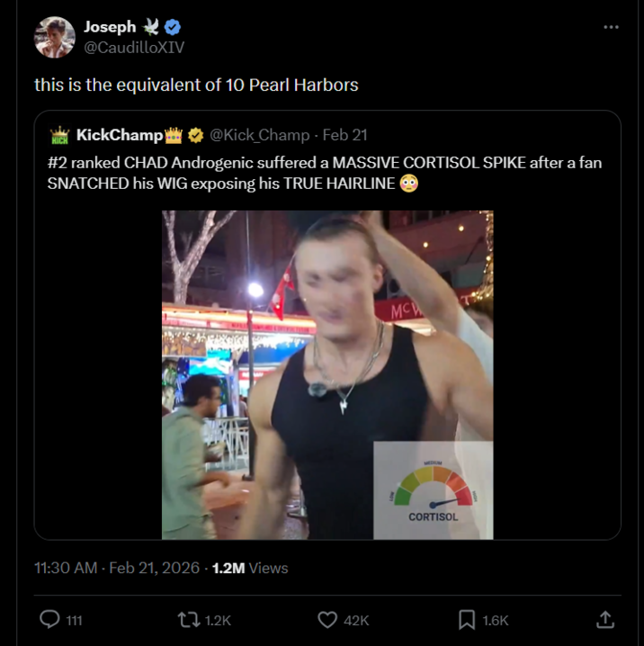Go to the @Kick_Champ handle
Image resolution: width=644 pixels, height=646 pixels.
pyautogui.click(x=259, y=135)
